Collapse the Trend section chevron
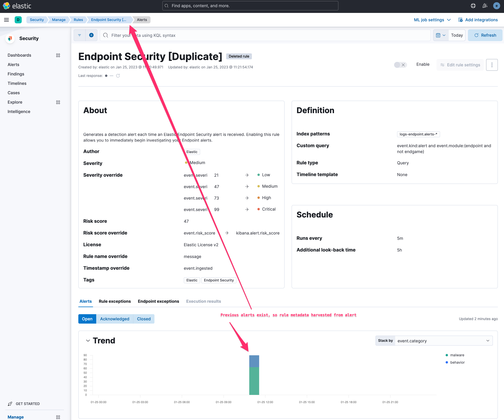504x420 pixels. pos(88,340)
